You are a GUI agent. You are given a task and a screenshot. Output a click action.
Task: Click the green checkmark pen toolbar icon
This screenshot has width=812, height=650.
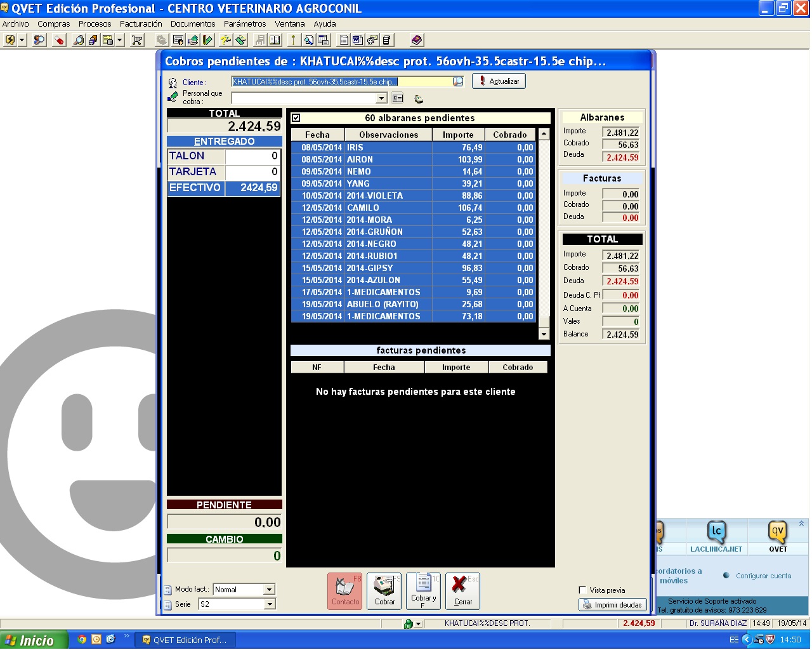pyautogui.click(x=208, y=40)
